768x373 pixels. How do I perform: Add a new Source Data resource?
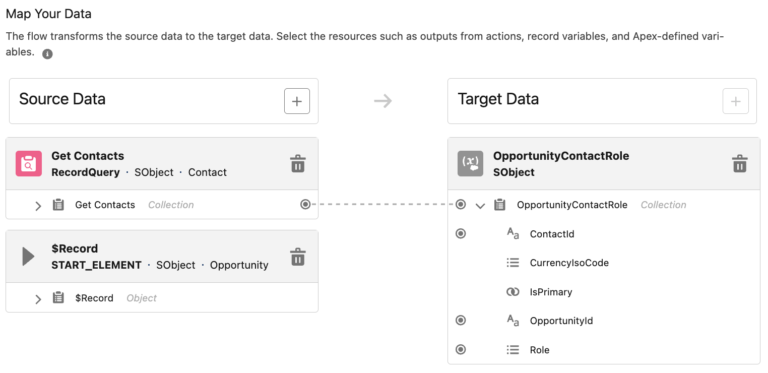click(x=297, y=101)
